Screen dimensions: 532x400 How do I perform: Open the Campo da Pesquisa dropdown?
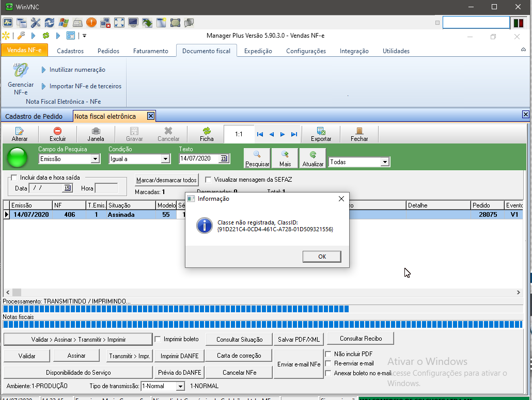tap(95, 159)
